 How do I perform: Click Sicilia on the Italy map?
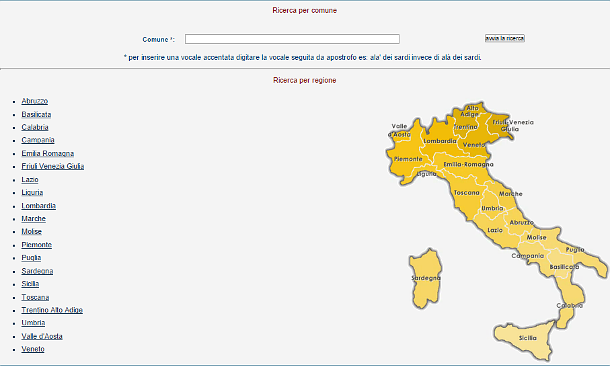click(527, 338)
